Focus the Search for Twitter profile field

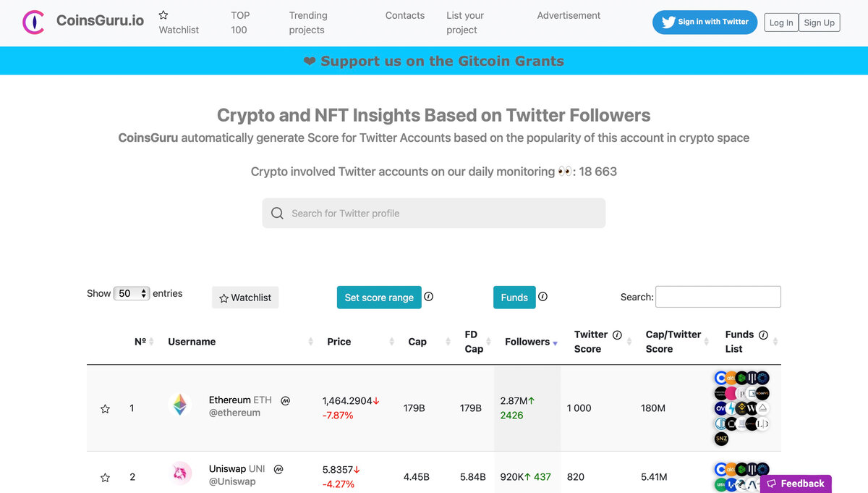[x=434, y=214]
